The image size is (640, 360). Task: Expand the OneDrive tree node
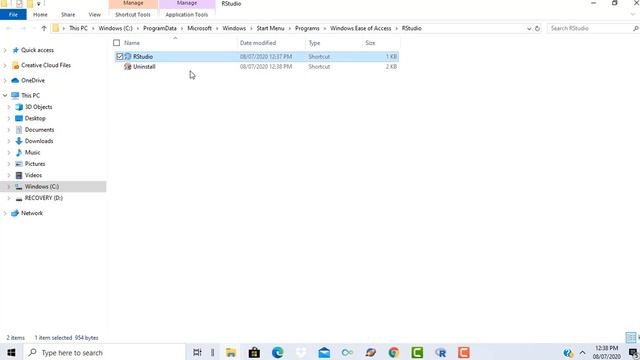click(x=5, y=80)
